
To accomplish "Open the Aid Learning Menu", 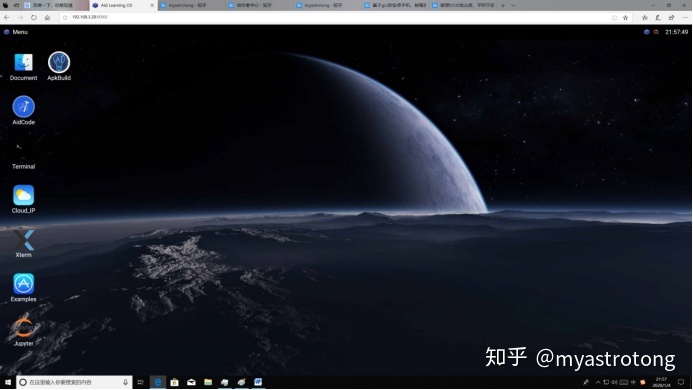I will [x=16, y=32].
